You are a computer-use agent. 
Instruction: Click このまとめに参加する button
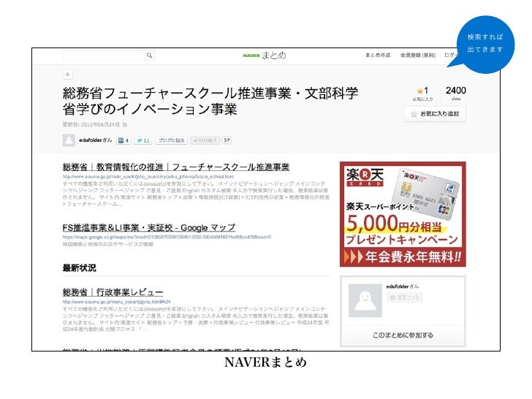403,335
